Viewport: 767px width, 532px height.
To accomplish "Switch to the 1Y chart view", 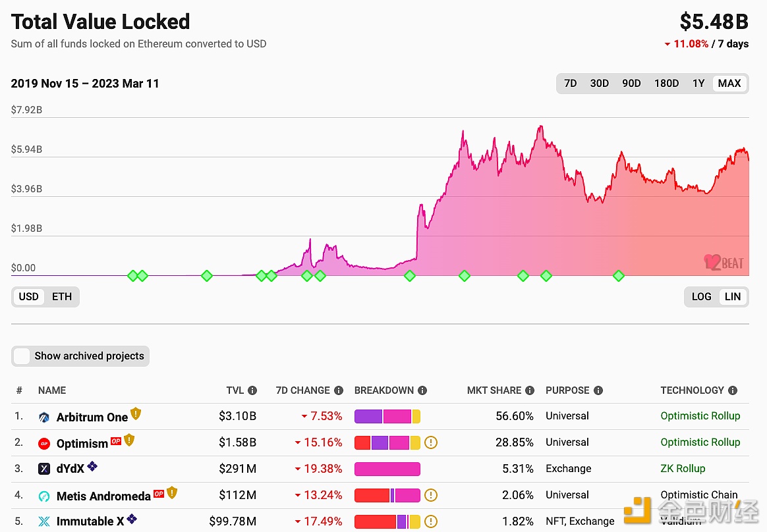I will [x=698, y=83].
